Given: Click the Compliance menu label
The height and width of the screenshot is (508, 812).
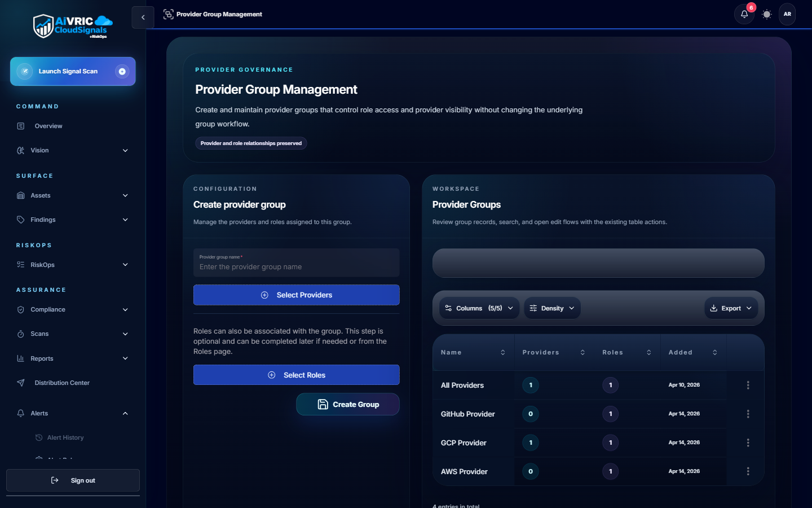Looking at the screenshot, I should (48, 309).
